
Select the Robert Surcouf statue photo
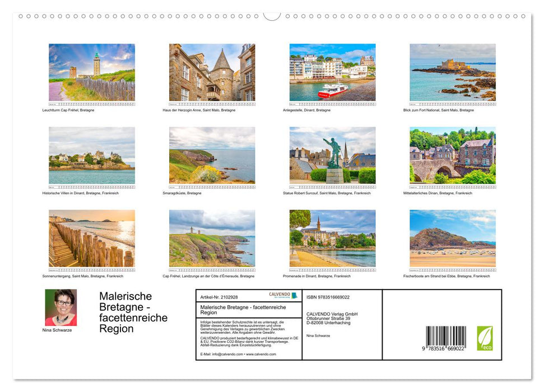332,155
